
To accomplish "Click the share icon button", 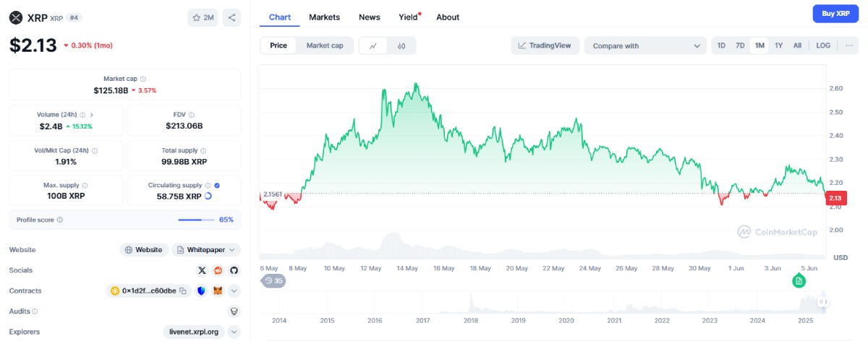I will tap(231, 17).
